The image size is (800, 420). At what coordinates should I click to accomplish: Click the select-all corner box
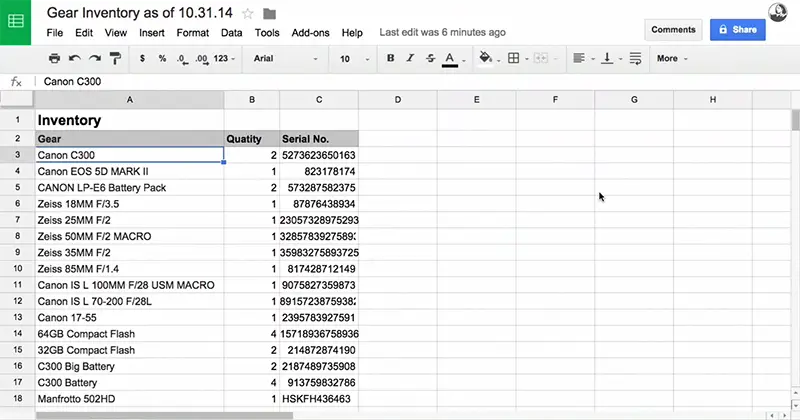click(17, 100)
